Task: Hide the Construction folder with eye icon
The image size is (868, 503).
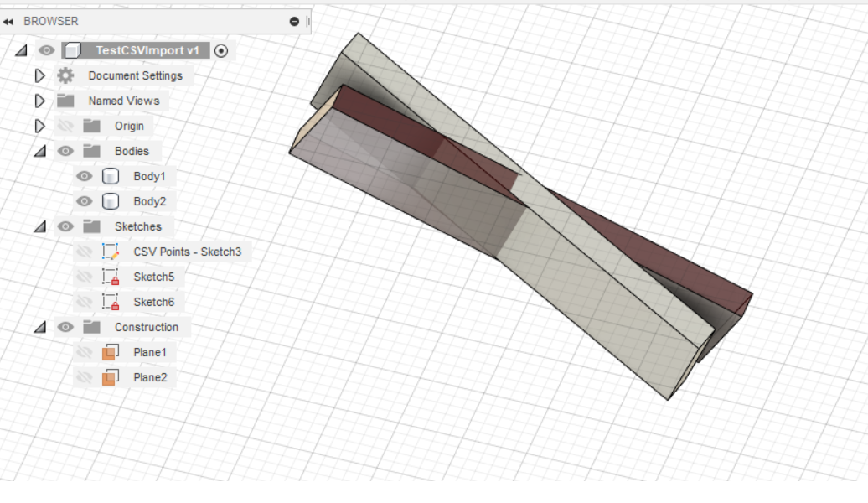Action: point(65,327)
